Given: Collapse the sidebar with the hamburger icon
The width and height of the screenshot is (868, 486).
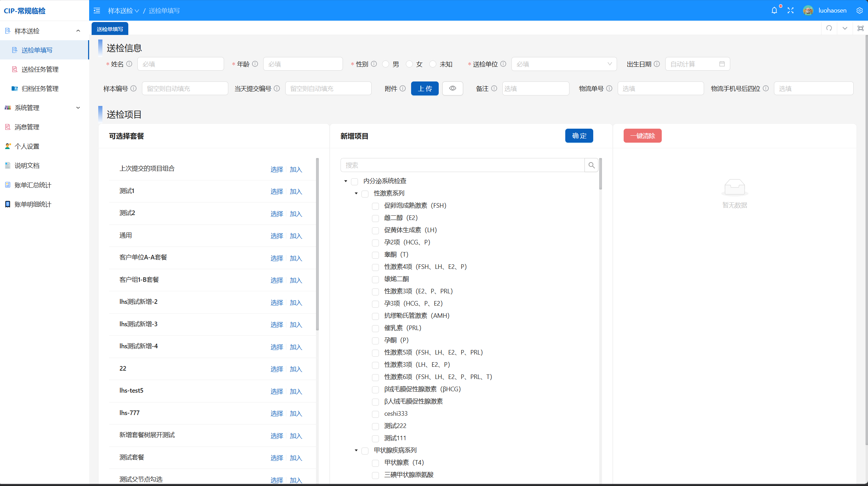Looking at the screenshot, I should tap(97, 10).
